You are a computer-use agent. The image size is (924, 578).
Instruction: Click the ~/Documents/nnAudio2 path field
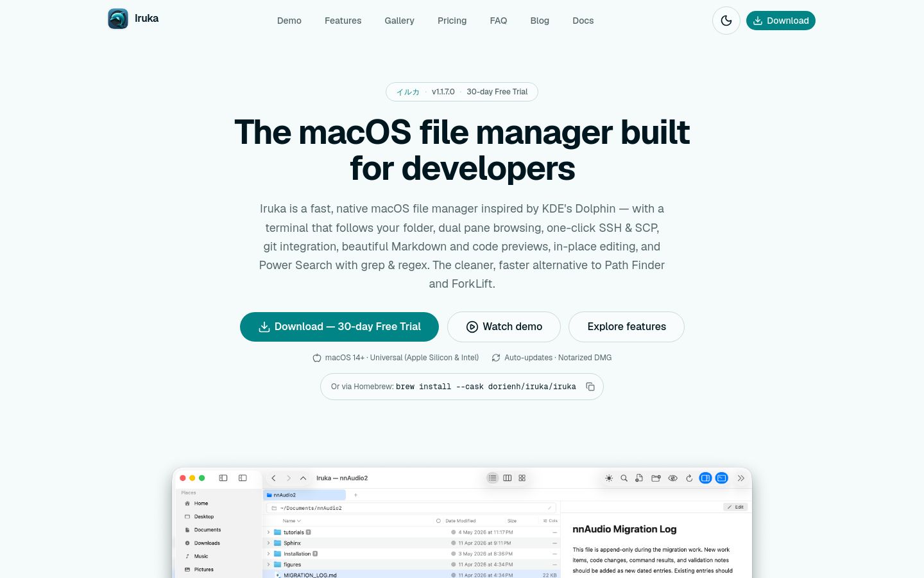(411, 508)
